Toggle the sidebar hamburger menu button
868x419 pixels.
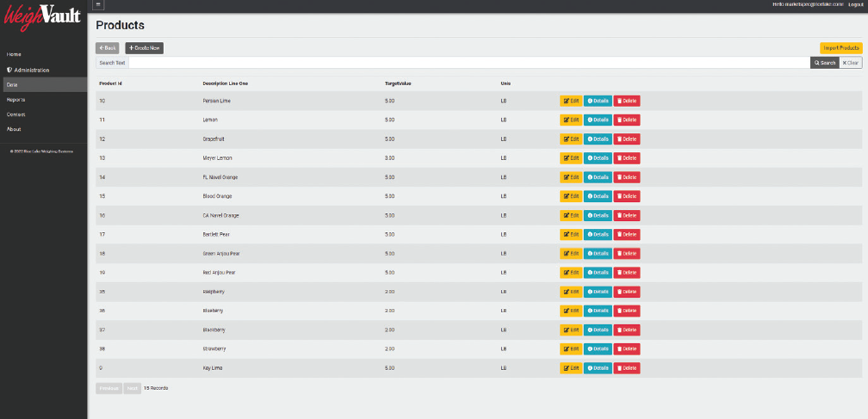[99, 5]
